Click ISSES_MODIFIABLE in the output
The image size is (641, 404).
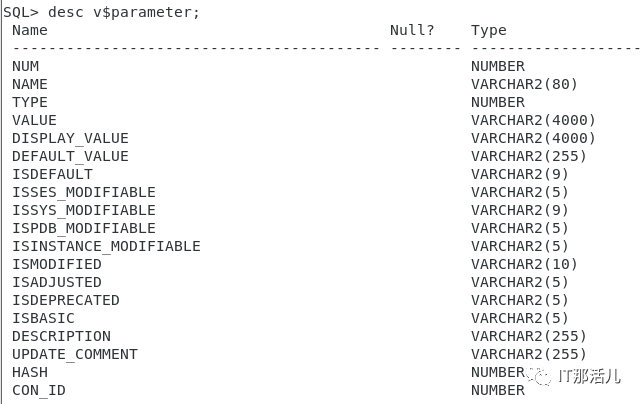[84, 192]
